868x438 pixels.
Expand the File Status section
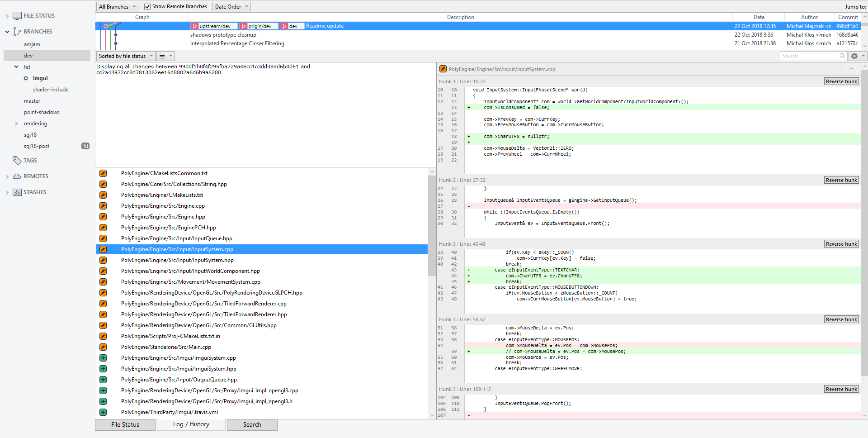click(7, 16)
